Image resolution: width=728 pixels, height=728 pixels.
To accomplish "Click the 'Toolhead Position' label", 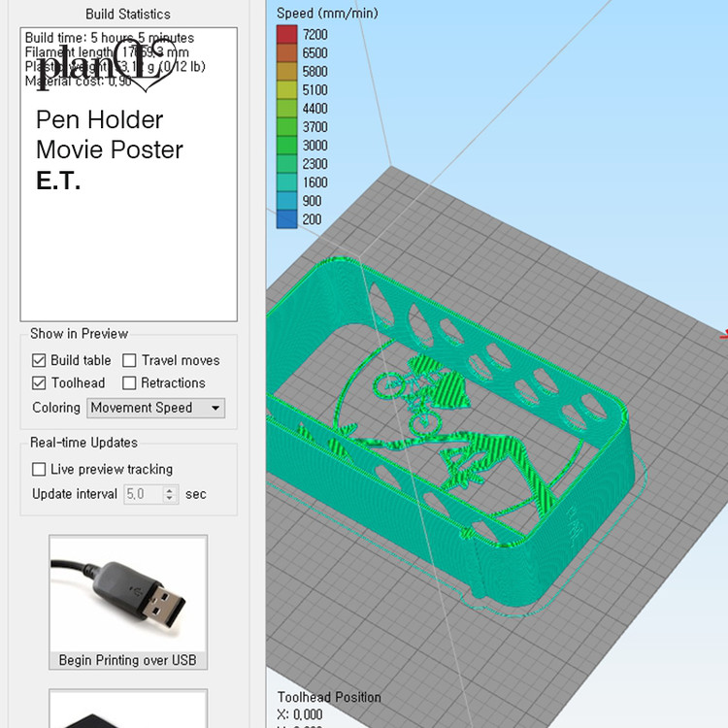I will click(x=329, y=697).
